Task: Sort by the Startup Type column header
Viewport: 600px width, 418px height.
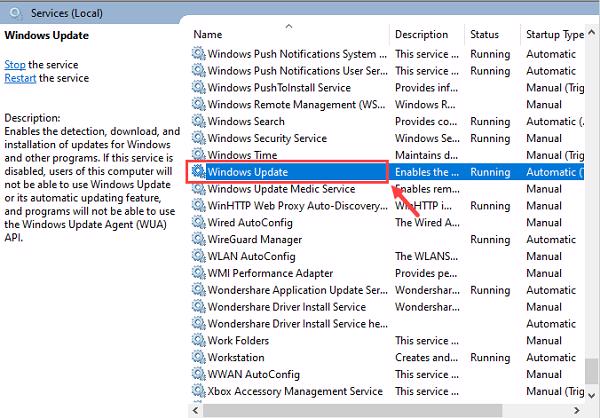Action: [553, 34]
